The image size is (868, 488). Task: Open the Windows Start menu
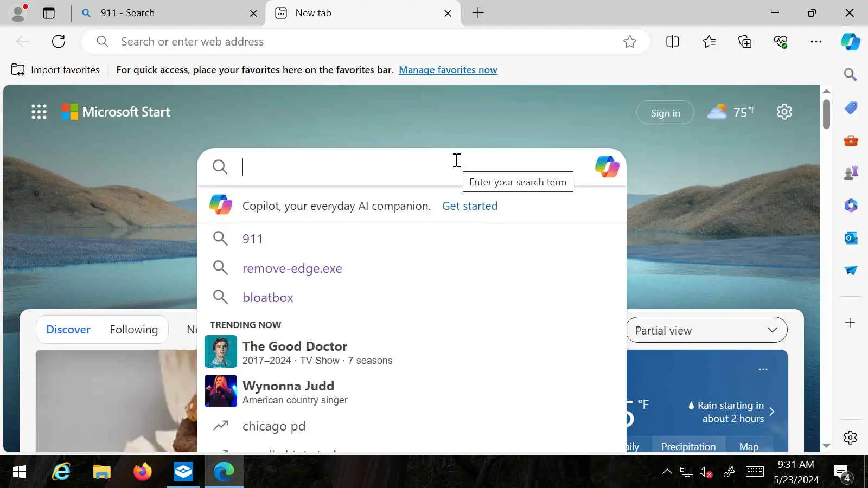pos(20,472)
